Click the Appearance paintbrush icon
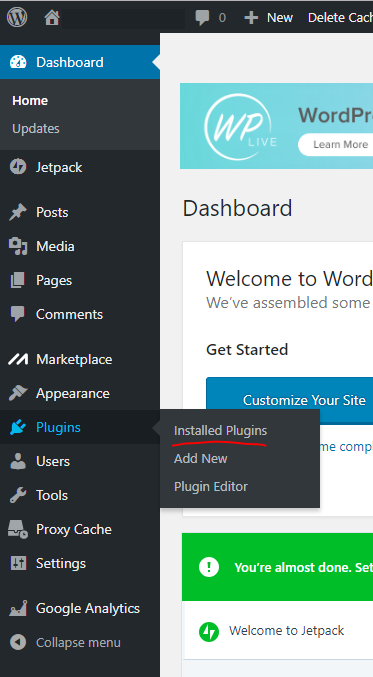 pos(18,393)
